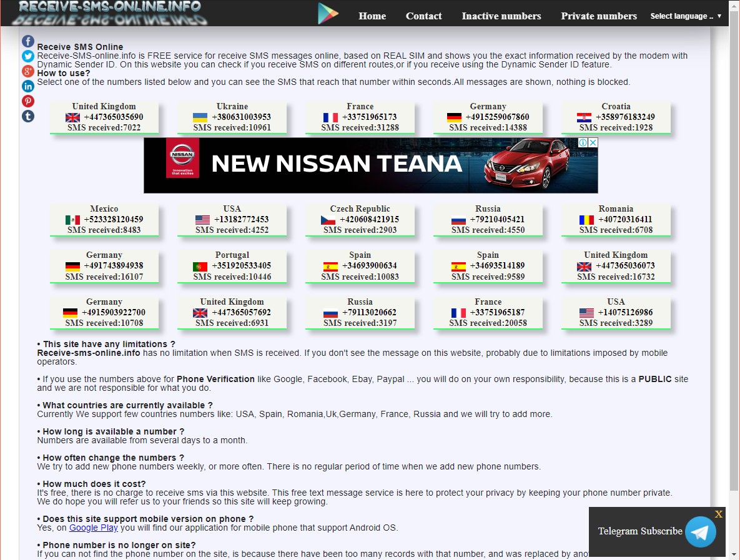Open AdChoices info icon on Nissan ad
The image size is (740, 560).
click(582, 143)
